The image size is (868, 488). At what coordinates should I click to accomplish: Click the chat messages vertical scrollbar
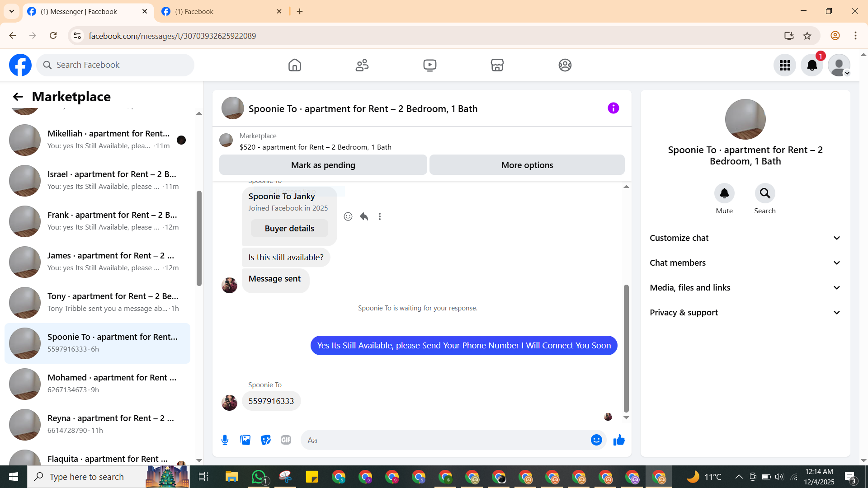pyautogui.click(x=626, y=348)
